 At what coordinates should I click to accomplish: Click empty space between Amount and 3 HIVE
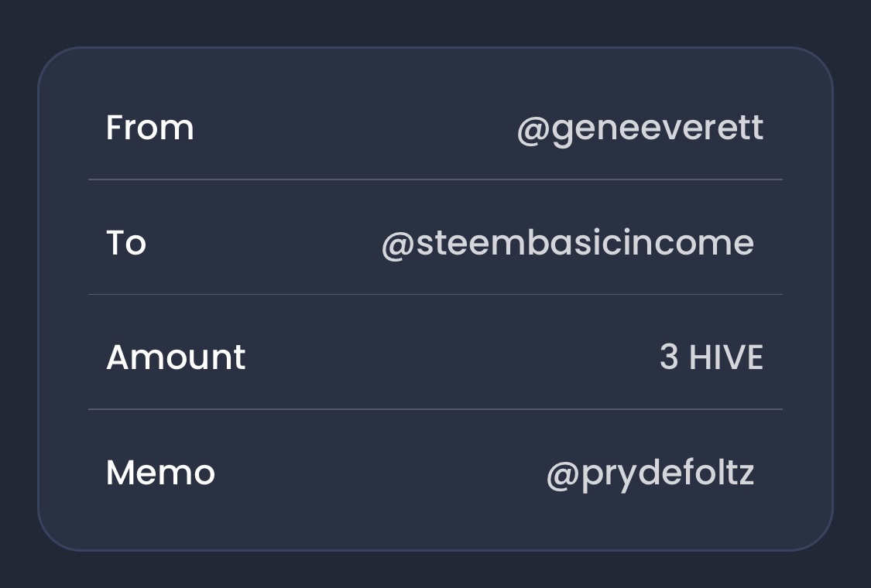point(453,357)
